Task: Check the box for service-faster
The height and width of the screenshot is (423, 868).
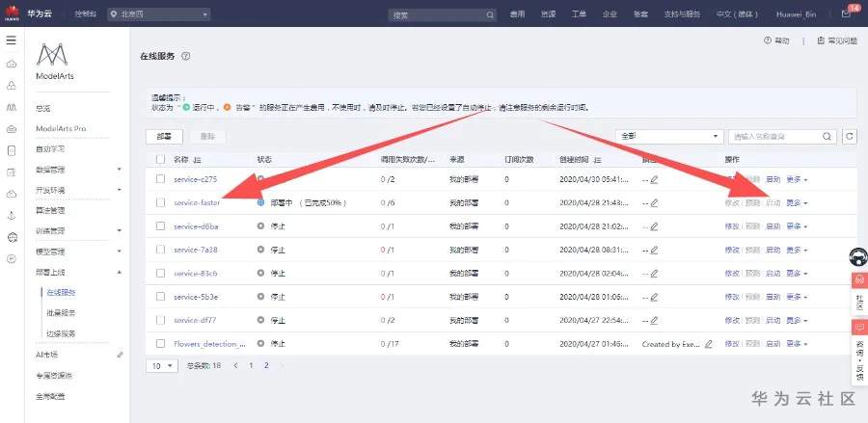Action: [160, 203]
